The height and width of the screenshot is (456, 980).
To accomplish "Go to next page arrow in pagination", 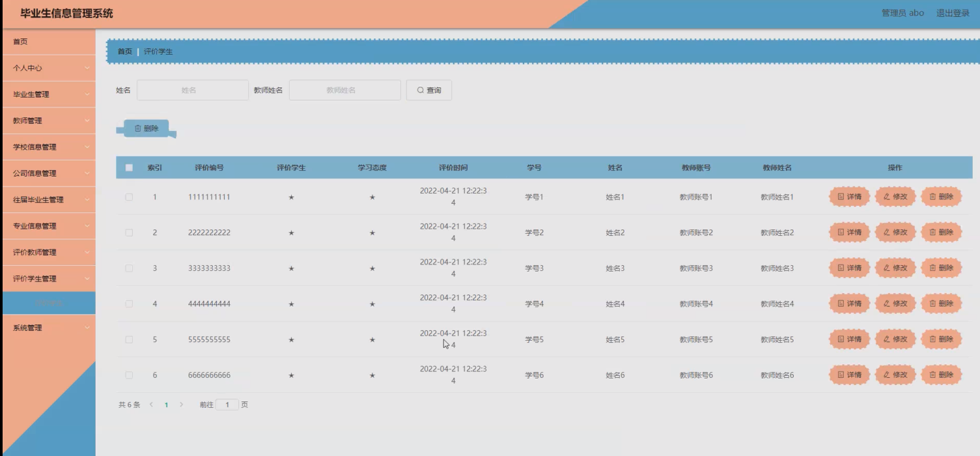I will [182, 405].
